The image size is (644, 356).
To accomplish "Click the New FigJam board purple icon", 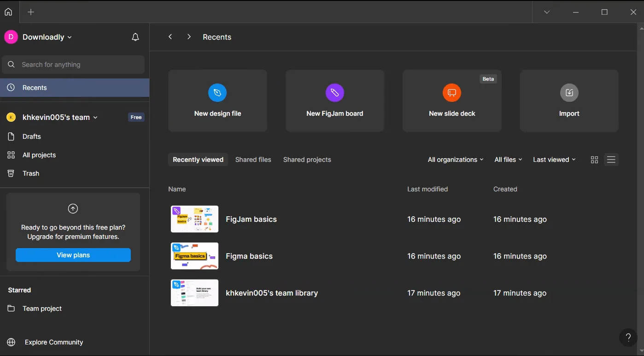I will (335, 93).
